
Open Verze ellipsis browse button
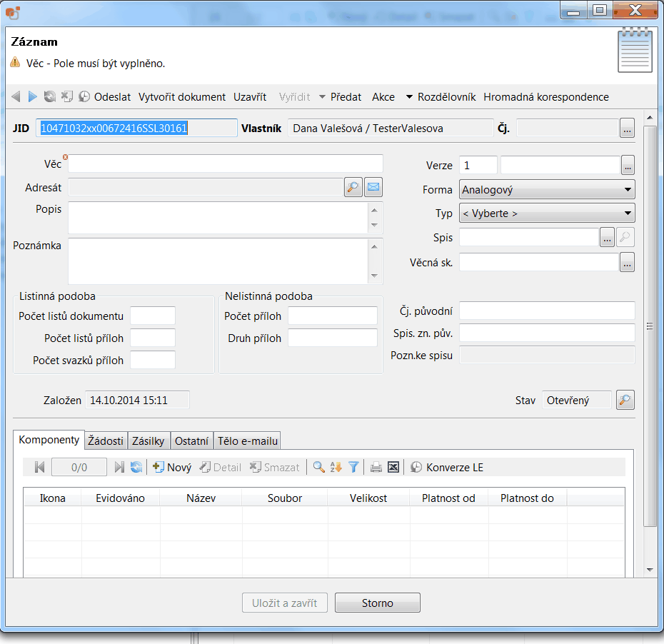tap(628, 165)
